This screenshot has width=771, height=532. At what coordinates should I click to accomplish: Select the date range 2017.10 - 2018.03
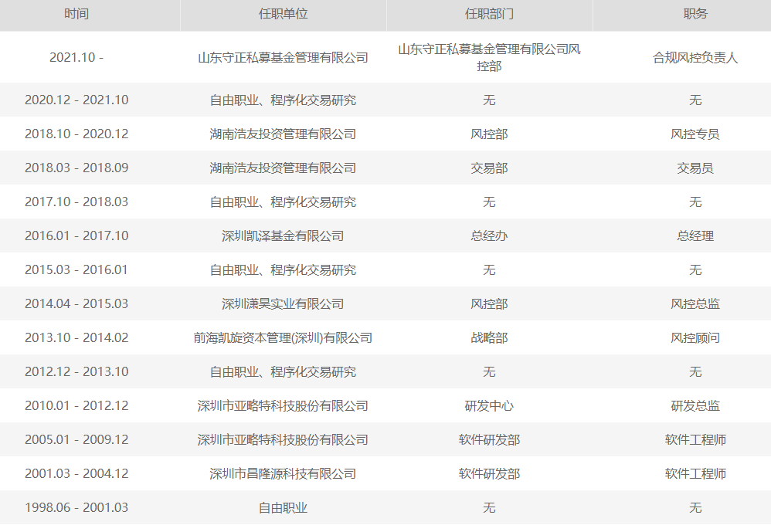click(x=76, y=202)
